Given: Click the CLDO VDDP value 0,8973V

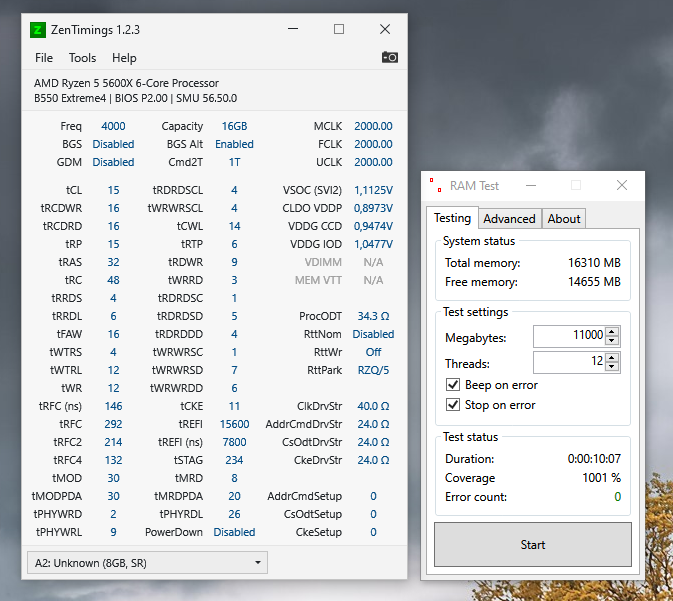Looking at the screenshot, I should tap(373, 208).
